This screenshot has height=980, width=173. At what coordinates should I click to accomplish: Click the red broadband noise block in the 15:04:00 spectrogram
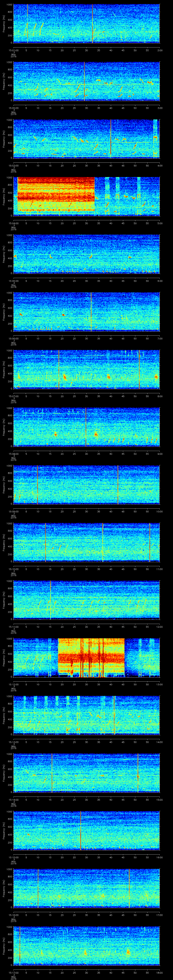(56, 194)
